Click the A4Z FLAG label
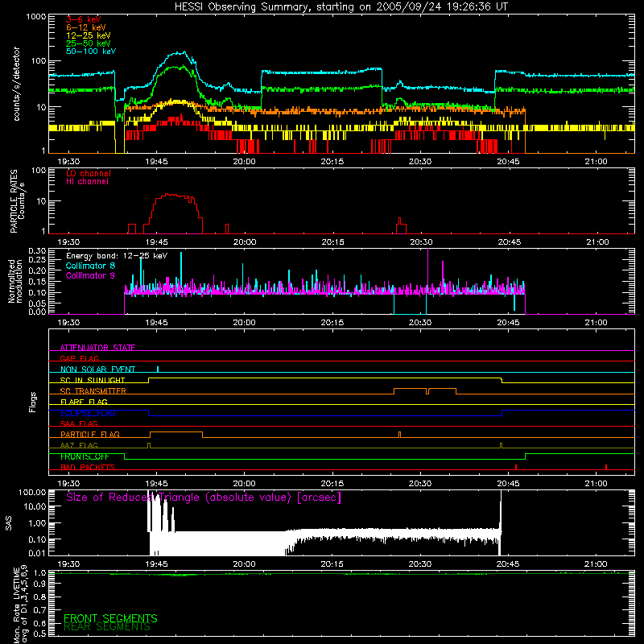 (79, 445)
